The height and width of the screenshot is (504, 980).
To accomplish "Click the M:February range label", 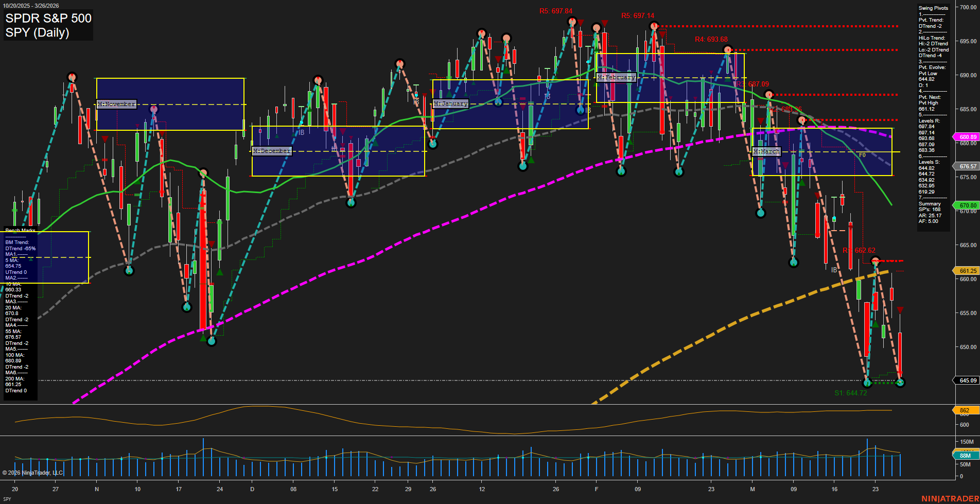I will tap(616, 77).
